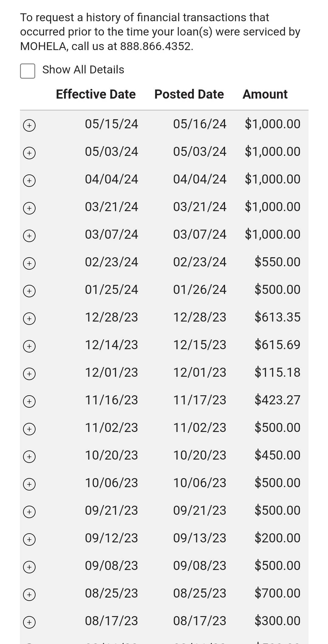Expand the $423.27 transaction

(29, 401)
